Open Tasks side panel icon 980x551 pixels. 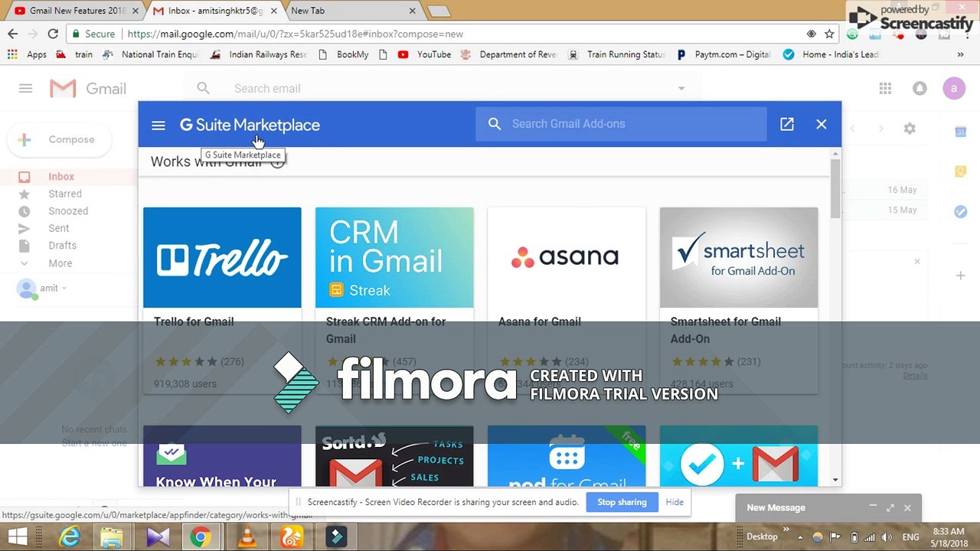(960, 212)
